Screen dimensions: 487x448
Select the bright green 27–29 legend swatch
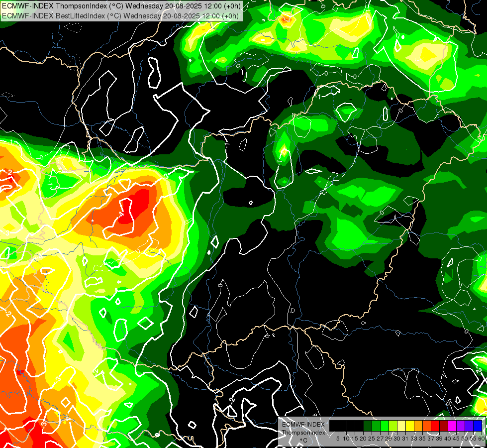click(x=385, y=426)
